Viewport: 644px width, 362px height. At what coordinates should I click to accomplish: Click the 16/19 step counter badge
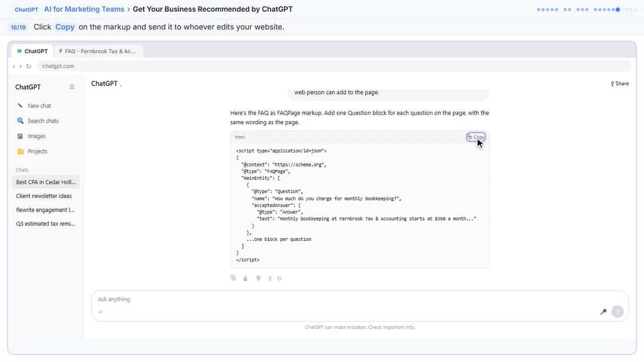[x=18, y=27]
